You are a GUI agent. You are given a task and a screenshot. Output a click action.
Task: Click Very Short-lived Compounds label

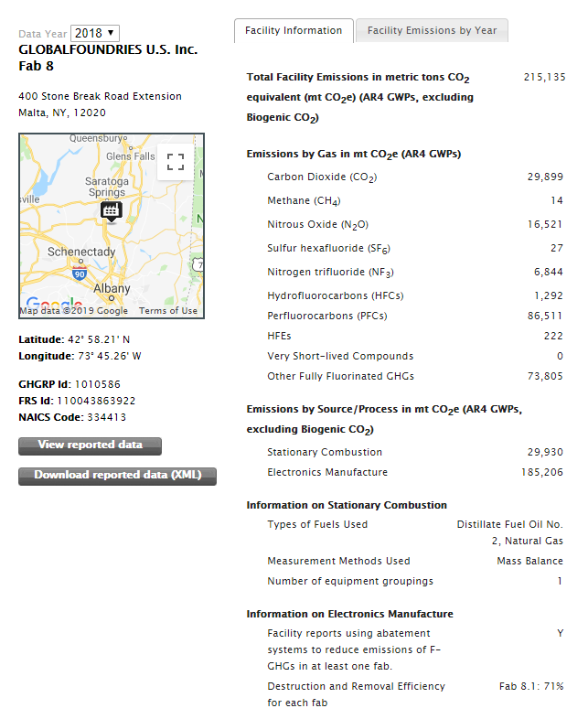pos(340,356)
